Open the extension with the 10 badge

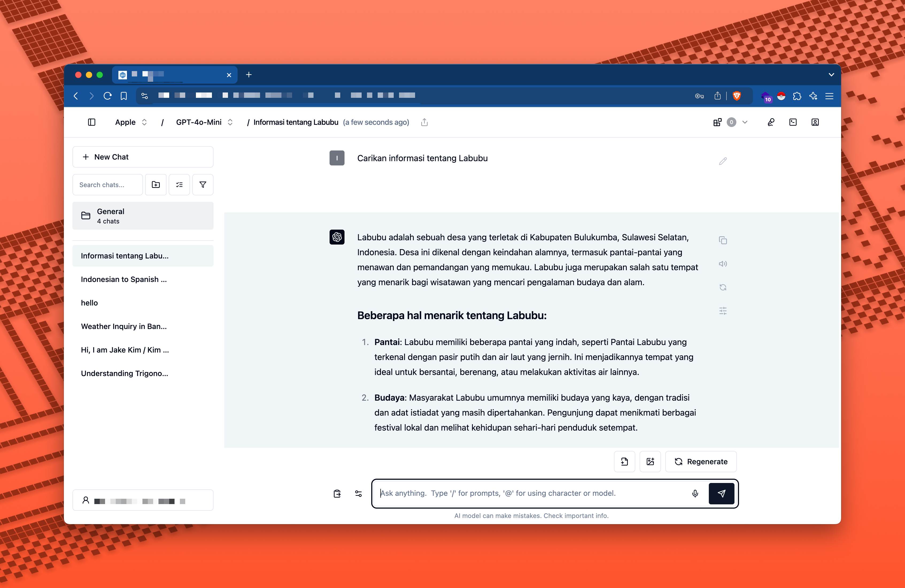[766, 96]
